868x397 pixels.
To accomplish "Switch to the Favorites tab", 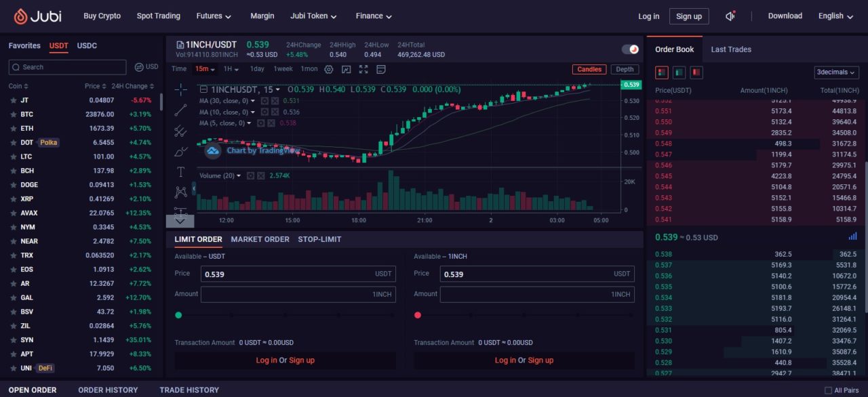I will pyautogui.click(x=24, y=46).
